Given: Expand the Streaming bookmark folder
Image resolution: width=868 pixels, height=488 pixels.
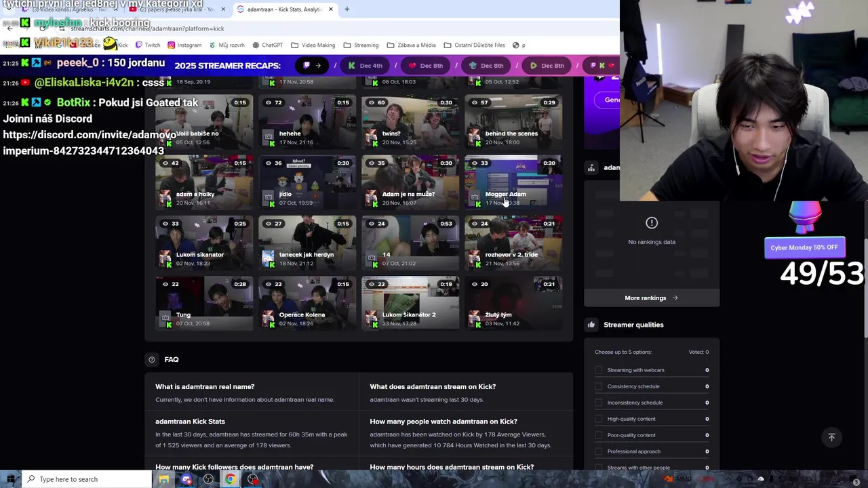Looking at the screenshot, I should pos(361,45).
